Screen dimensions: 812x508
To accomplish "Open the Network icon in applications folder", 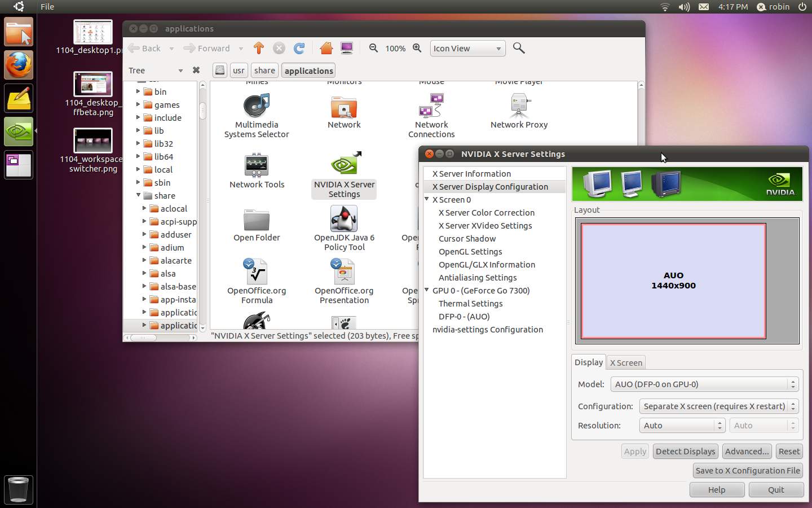I will [344, 107].
